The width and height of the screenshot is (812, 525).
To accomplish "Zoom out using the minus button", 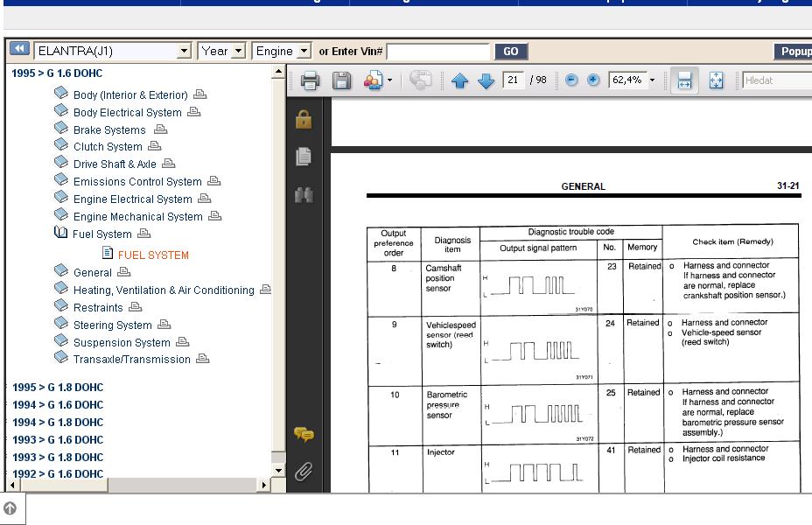I will pyautogui.click(x=571, y=80).
